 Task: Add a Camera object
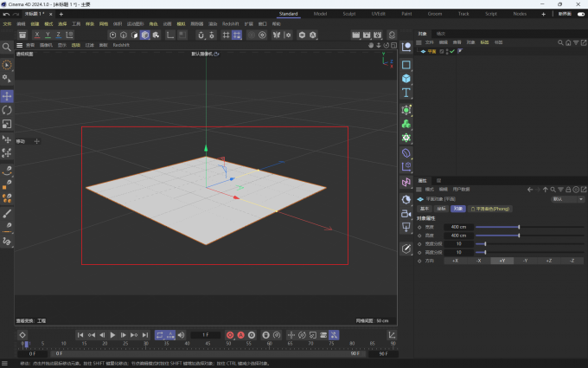406,213
